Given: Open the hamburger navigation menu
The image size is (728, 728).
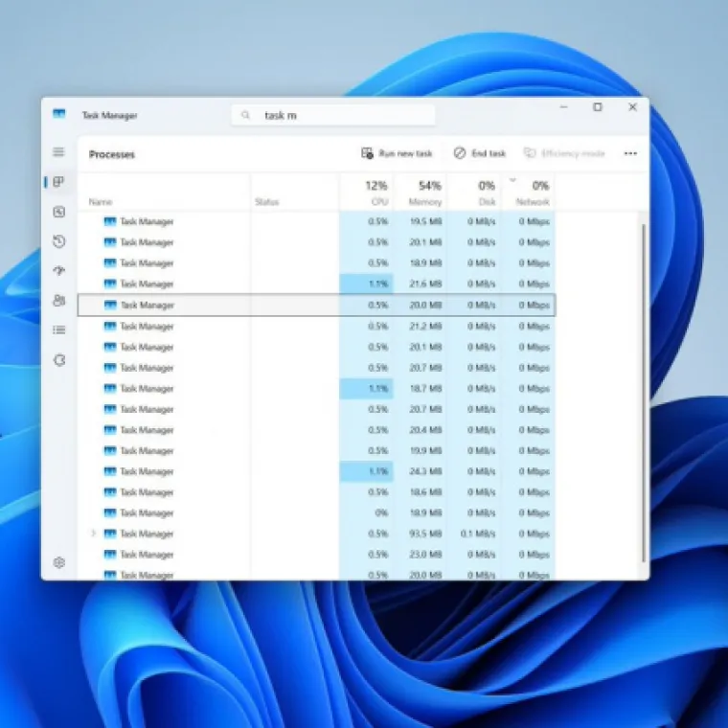Looking at the screenshot, I should [x=58, y=152].
